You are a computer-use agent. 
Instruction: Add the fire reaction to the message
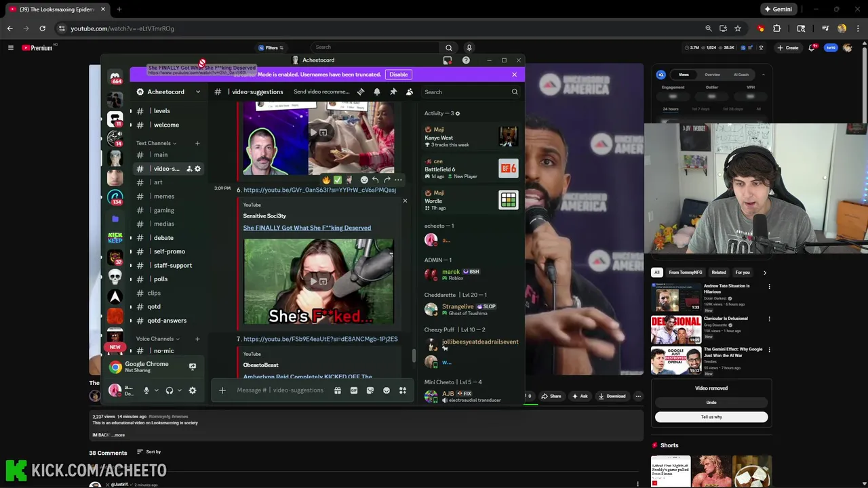[326, 180]
